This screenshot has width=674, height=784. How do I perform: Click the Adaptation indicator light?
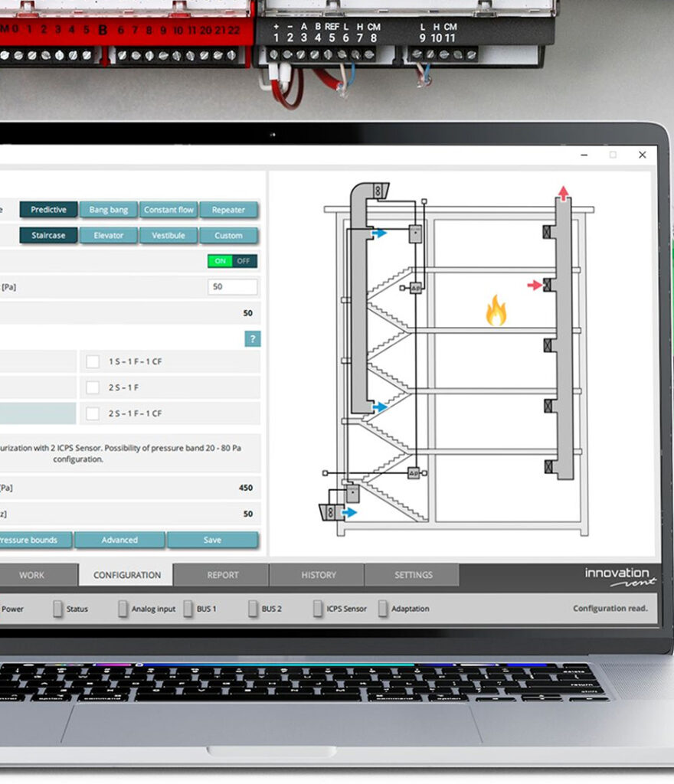[383, 609]
